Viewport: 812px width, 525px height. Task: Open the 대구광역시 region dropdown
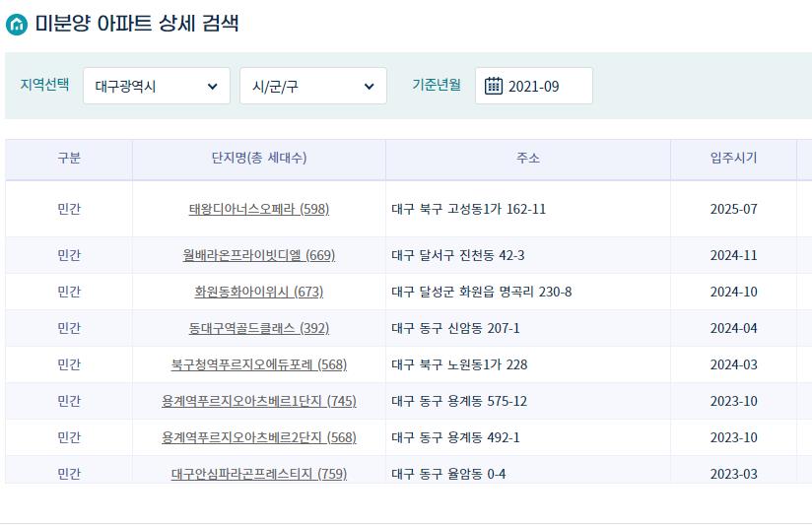click(x=157, y=86)
